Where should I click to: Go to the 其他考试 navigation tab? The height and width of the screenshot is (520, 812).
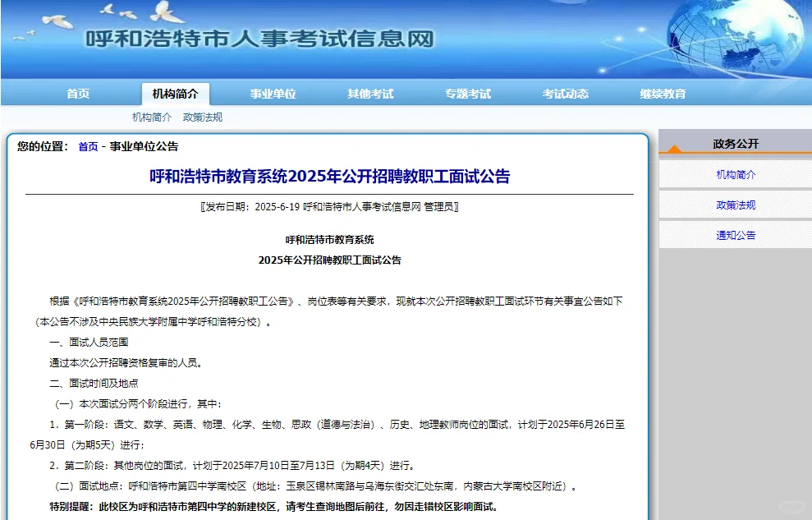pos(370,94)
